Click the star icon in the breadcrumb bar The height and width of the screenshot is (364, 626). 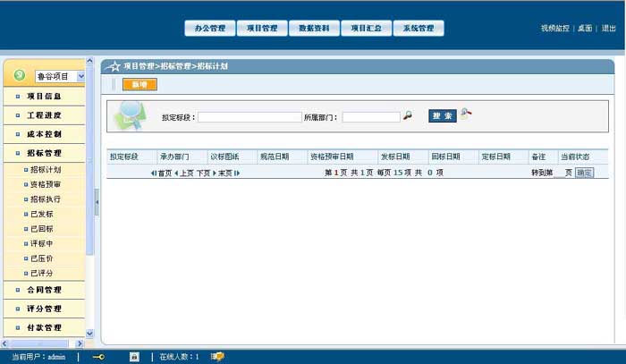pos(114,66)
